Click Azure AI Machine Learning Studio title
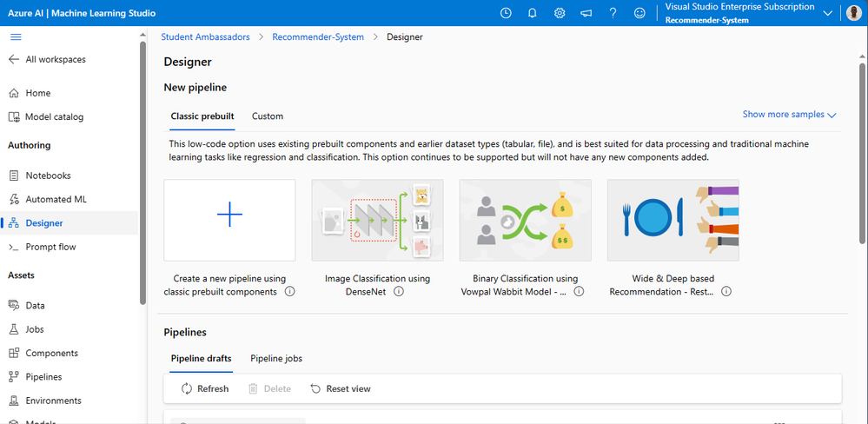The height and width of the screenshot is (424, 868). [82, 13]
